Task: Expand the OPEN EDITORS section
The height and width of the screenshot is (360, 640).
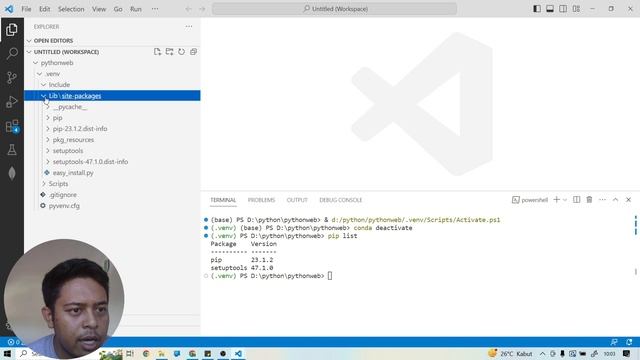Action: pos(112,41)
